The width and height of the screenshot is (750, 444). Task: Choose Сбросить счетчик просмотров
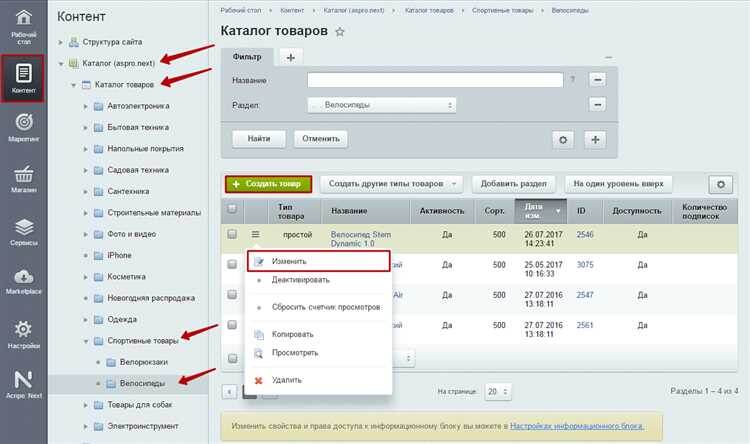point(326,307)
